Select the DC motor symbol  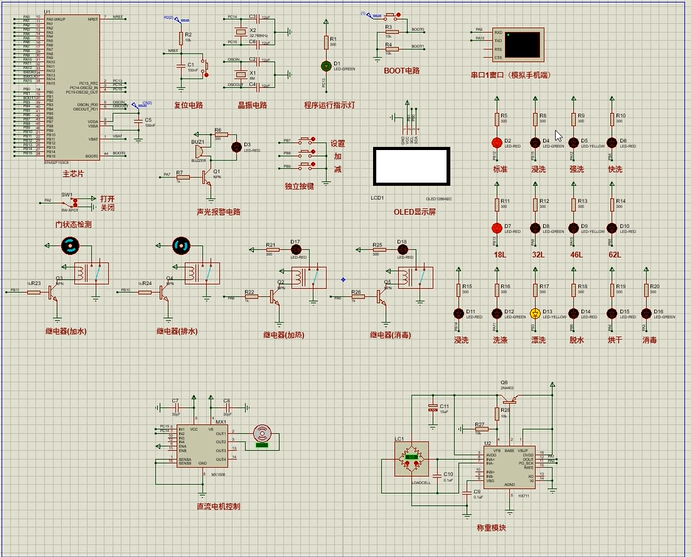pos(262,433)
